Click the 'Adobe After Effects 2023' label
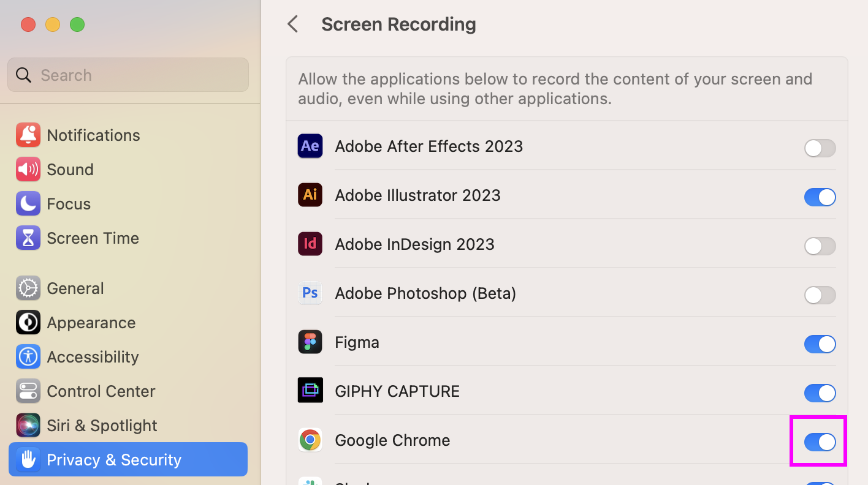 (x=429, y=146)
